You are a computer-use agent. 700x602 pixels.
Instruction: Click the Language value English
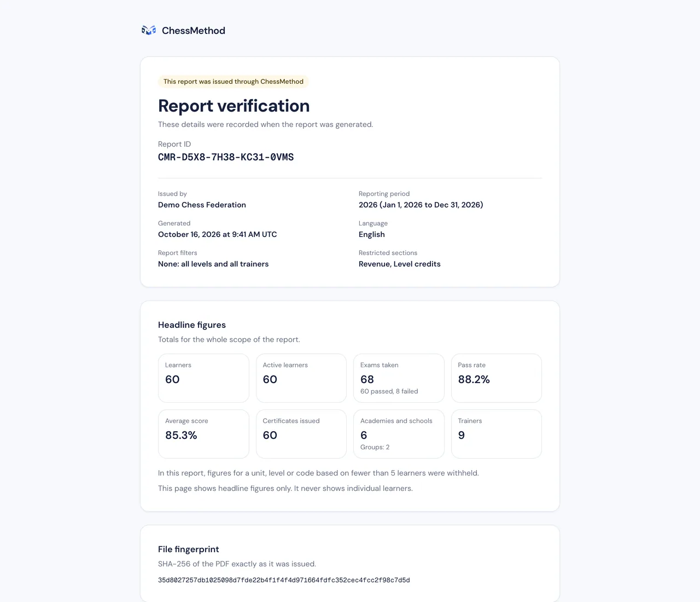[x=372, y=234]
